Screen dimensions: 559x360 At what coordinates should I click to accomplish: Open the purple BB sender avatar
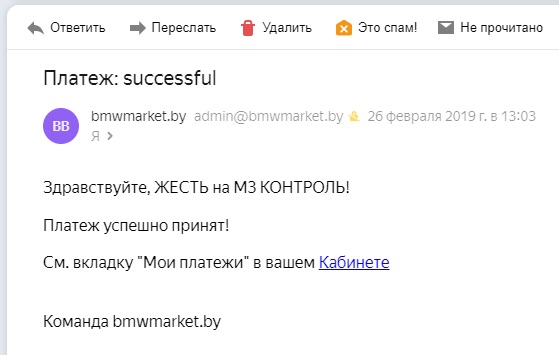pyautogui.click(x=61, y=126)
